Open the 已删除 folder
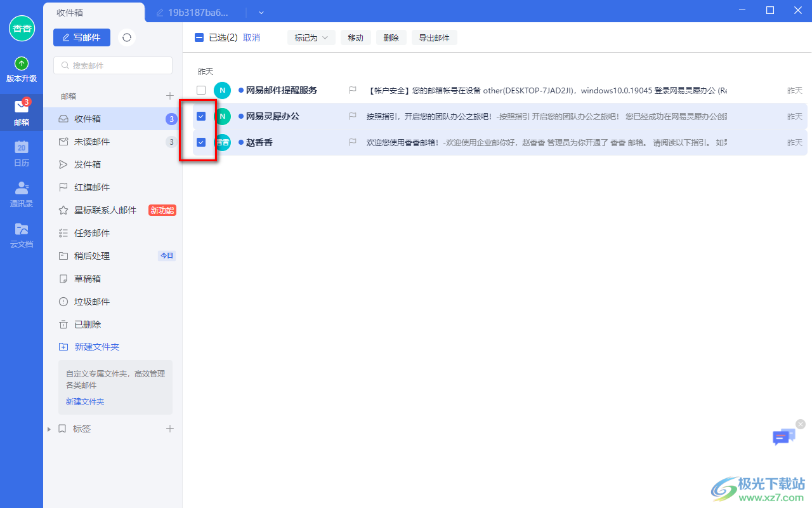This screenshot has width=812, height=508. [113, 324]
